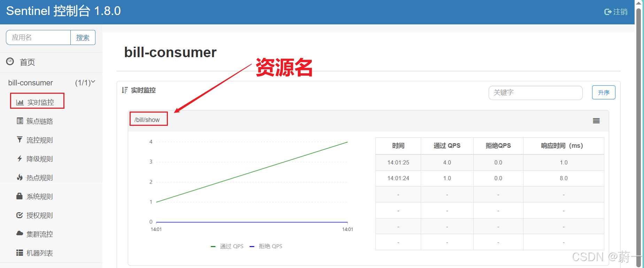The height and width of the screenshot is (268, 644).
Task: Toggle the 拒绝 QPS legend item
Action: click(x=266, y=246)
